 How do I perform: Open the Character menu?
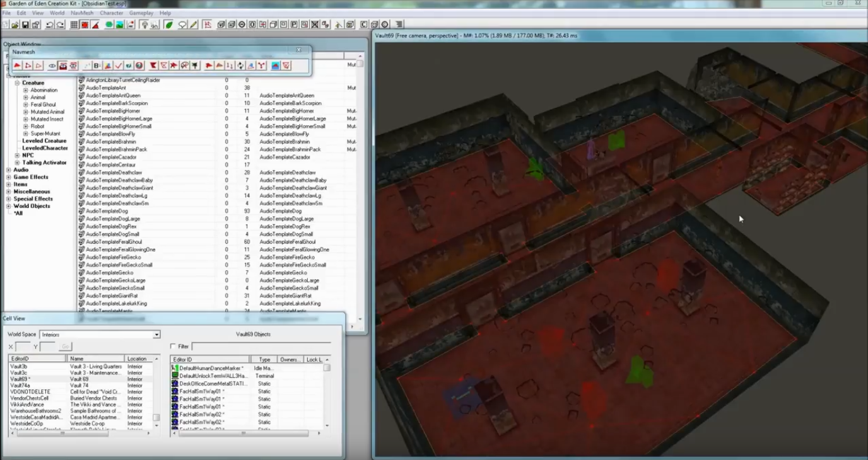coord(112,13)
